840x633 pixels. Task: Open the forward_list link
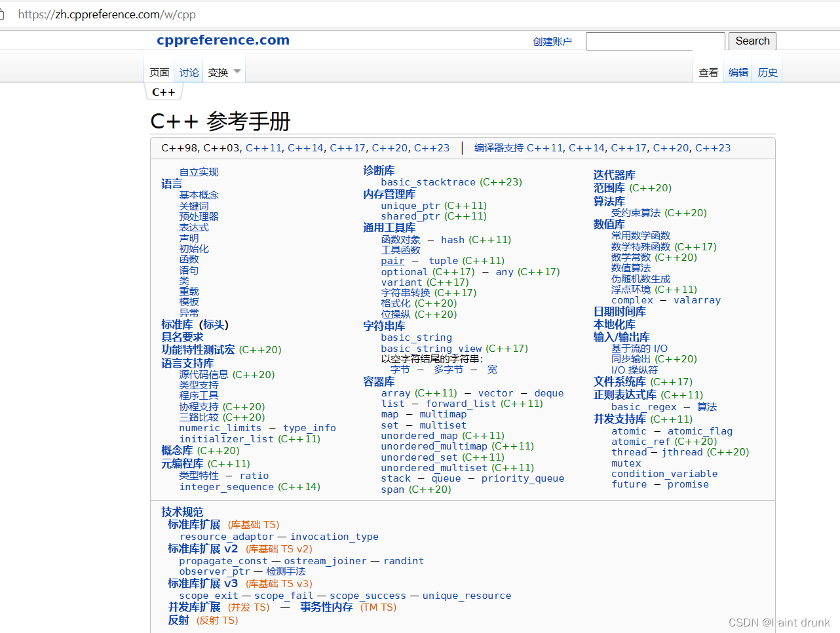[x=461, y=404]
